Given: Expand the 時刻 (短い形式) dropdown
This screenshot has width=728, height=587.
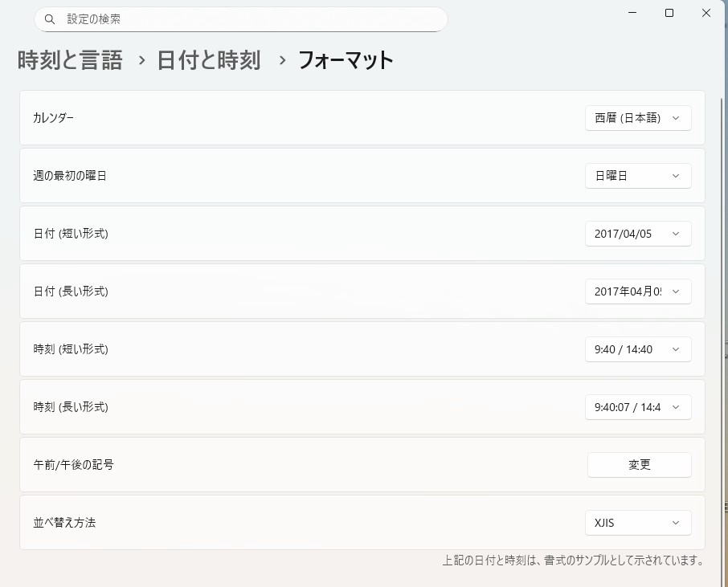Looking at the screenshot, I should coord(638,349).
